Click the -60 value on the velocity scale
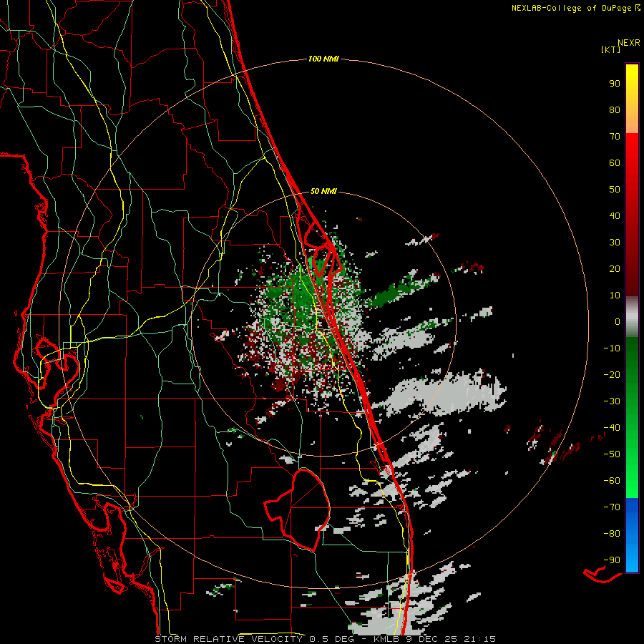 [612, 481]
